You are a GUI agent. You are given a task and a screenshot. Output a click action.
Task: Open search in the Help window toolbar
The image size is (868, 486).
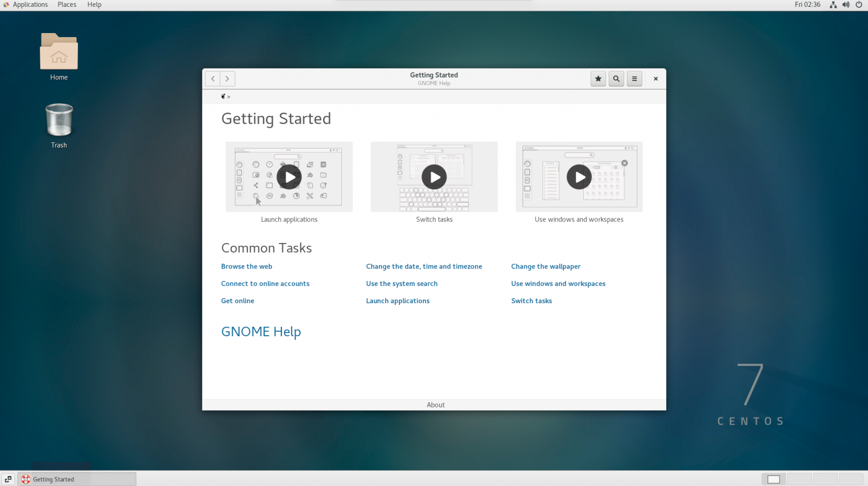point(616,79)
